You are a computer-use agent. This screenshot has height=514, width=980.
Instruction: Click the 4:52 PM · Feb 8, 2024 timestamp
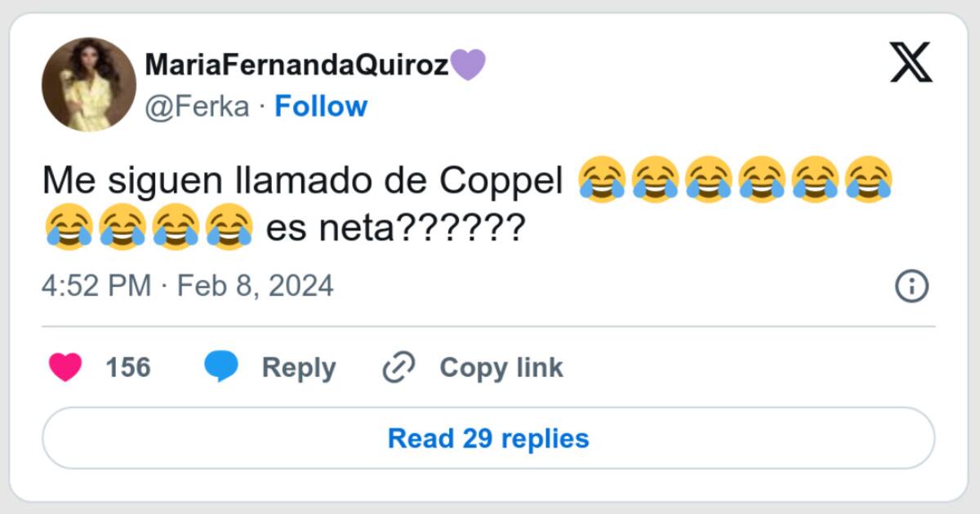click(x=188, y=286)
